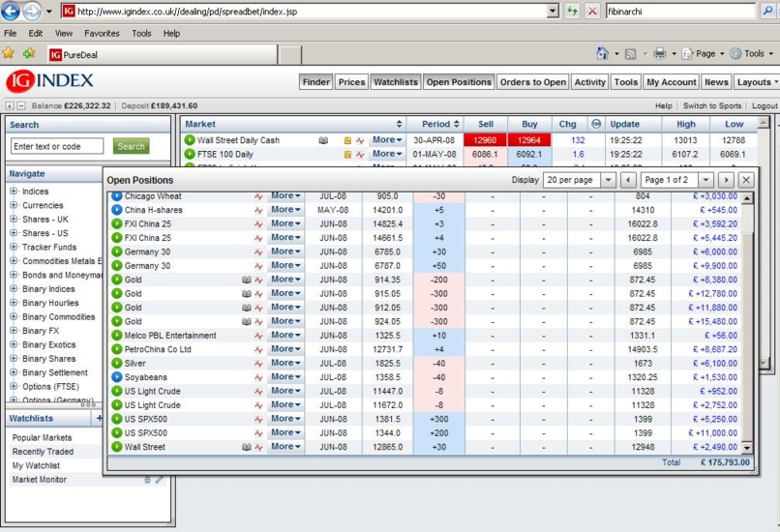Click the globe icon next to the Chg column
Viewport: 780px width, 532px height.
(x=596, y=123)
